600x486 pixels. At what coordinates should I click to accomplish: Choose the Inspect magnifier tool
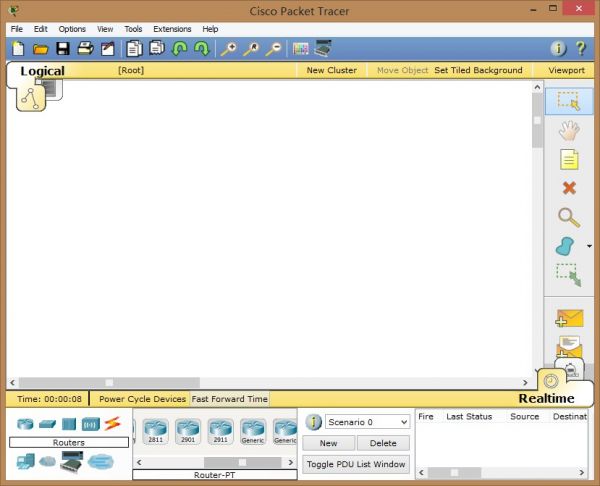click(569, 217)
